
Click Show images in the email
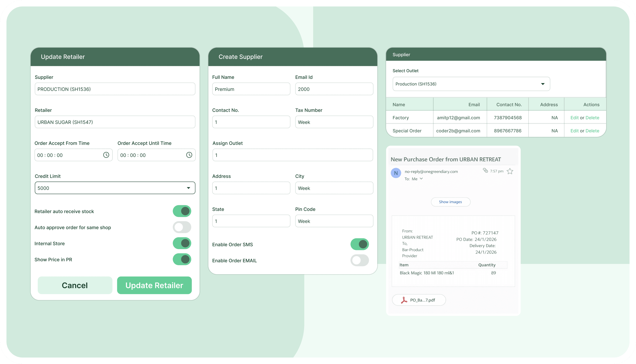(451, 202)
